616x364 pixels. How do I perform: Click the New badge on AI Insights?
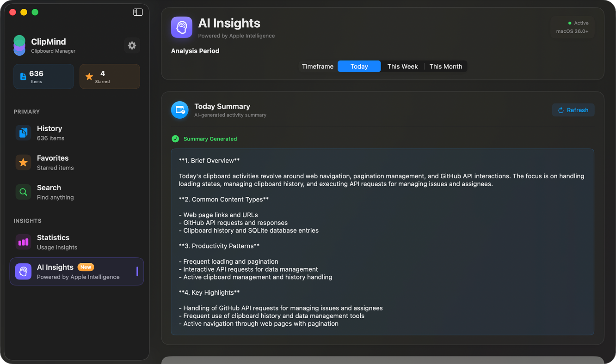pos(86,267)
